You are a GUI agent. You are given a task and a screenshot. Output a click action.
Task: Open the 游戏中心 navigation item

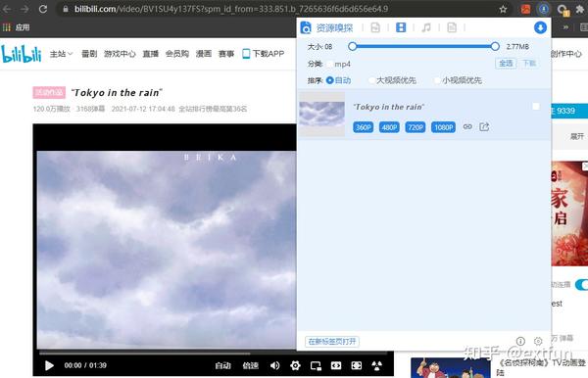click(120, 54)
